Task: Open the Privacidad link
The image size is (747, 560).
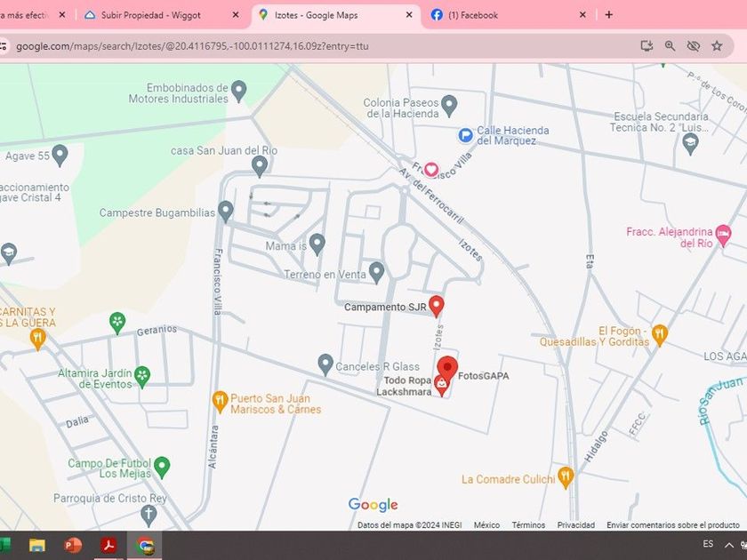Action: pos(575,525)
